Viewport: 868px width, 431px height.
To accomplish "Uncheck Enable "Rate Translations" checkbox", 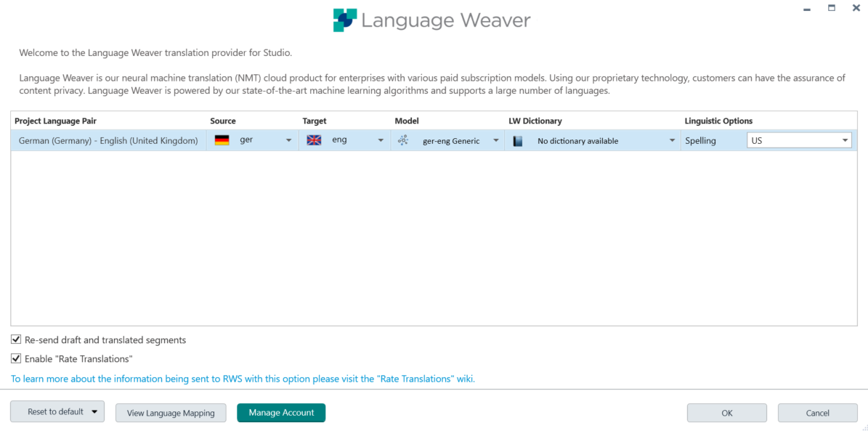I will (16, 358).
